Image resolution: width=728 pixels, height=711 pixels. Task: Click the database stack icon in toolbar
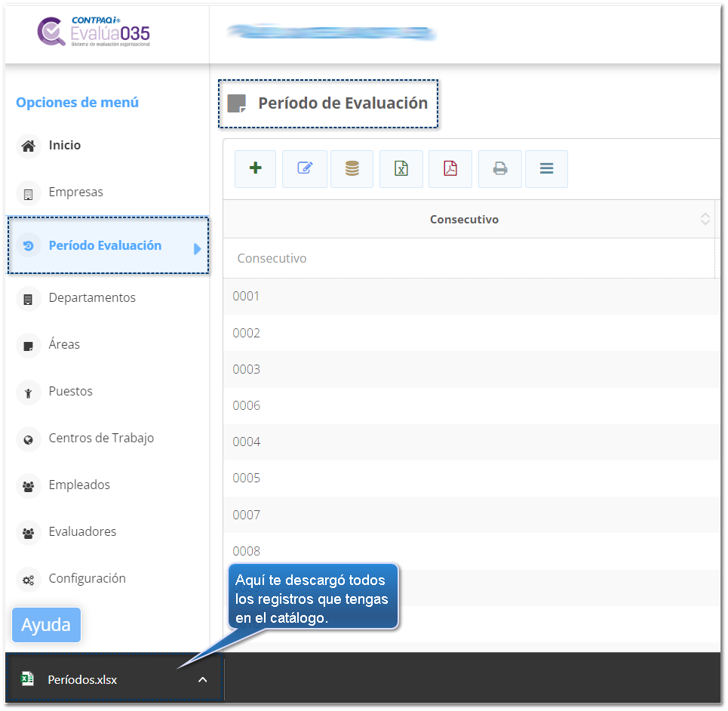click(x=352, y=168)
